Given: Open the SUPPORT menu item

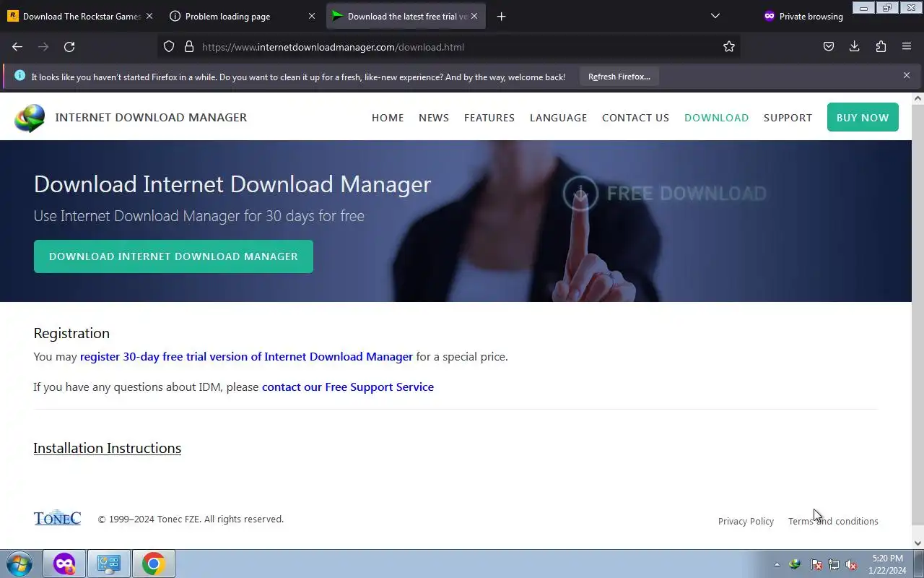Looking at the screenshot, I should point(788,118).
